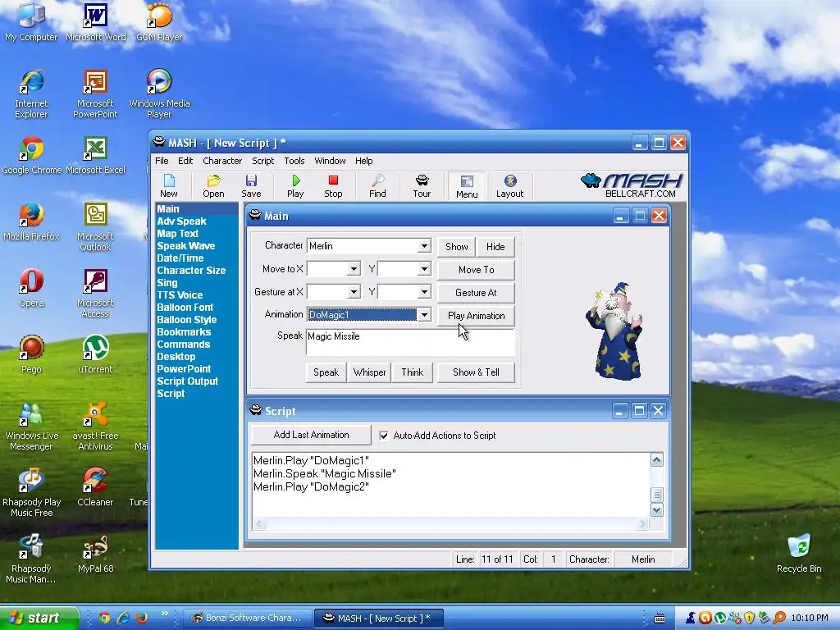Screen dimensions: 840x630
Task: Select the Microsoft Excel desktop icon
Action: (95, 155)
